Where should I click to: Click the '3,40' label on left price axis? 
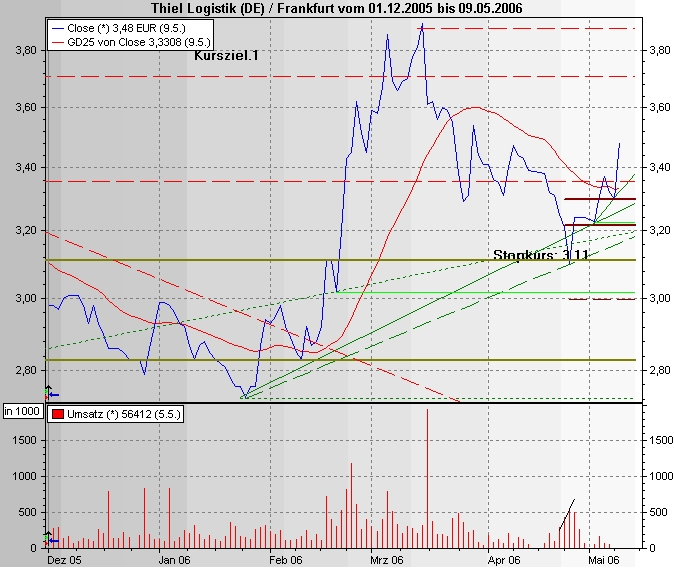(25, 167)
